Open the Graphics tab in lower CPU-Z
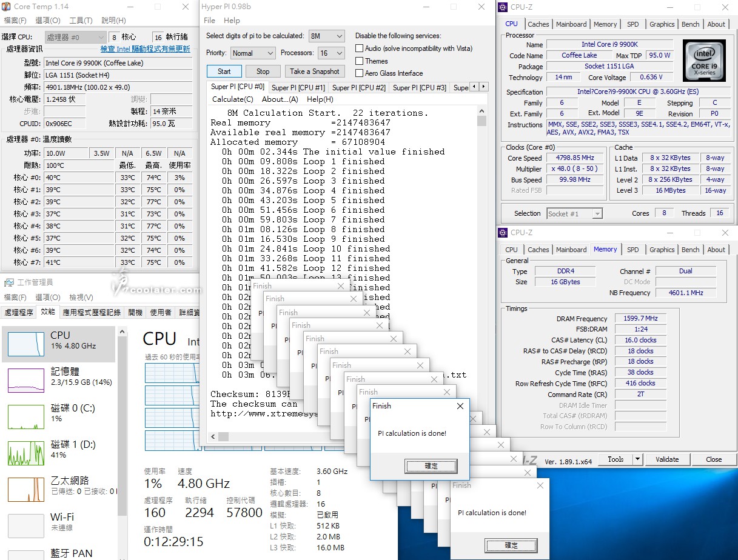The image size is (738, 560). [x=662, y=250]
